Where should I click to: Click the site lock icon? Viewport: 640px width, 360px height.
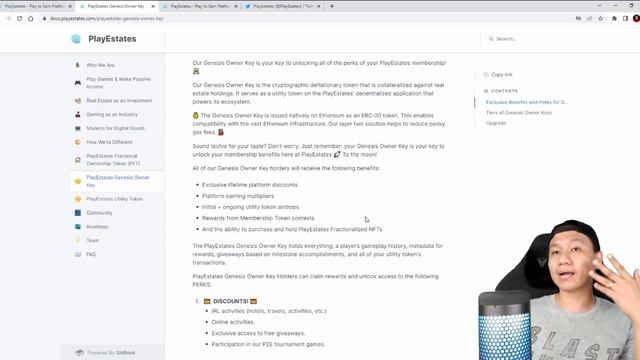pyautogui.click(x=44, y=18)
